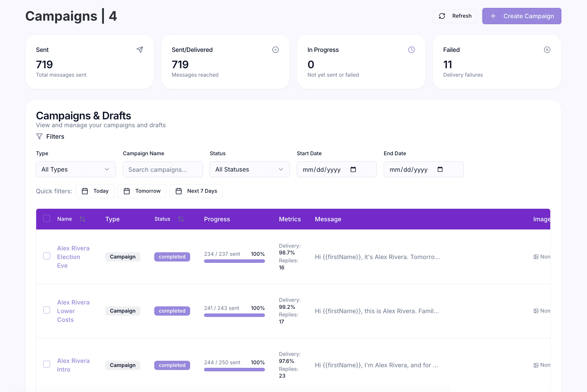Click message text 'Hi {{firstName}}, I'm Alex Rivera, and for ...'

point(376,365)
